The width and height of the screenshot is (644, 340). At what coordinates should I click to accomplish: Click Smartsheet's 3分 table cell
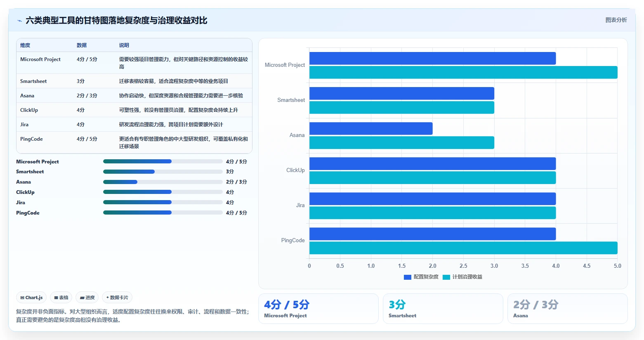(80, 81)
